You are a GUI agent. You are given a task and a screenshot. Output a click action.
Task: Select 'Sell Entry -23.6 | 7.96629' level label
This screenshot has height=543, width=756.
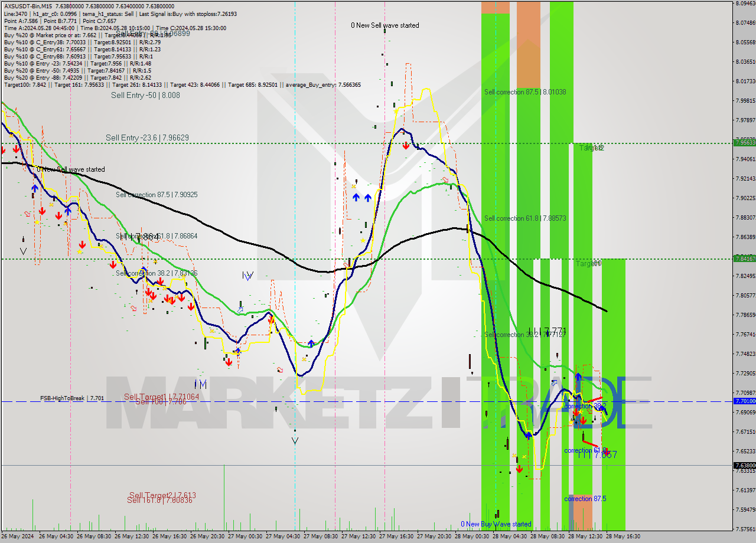tap(147, 138)
